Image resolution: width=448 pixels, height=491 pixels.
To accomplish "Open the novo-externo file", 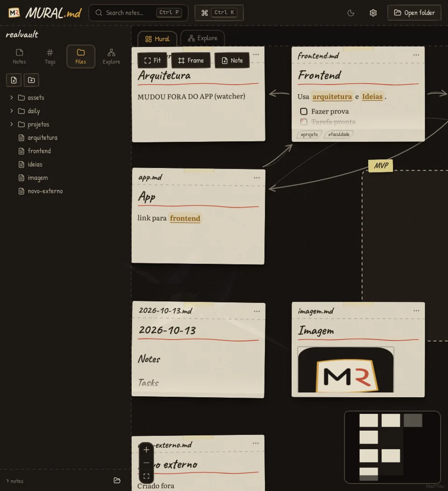I will tap(66, 191).
